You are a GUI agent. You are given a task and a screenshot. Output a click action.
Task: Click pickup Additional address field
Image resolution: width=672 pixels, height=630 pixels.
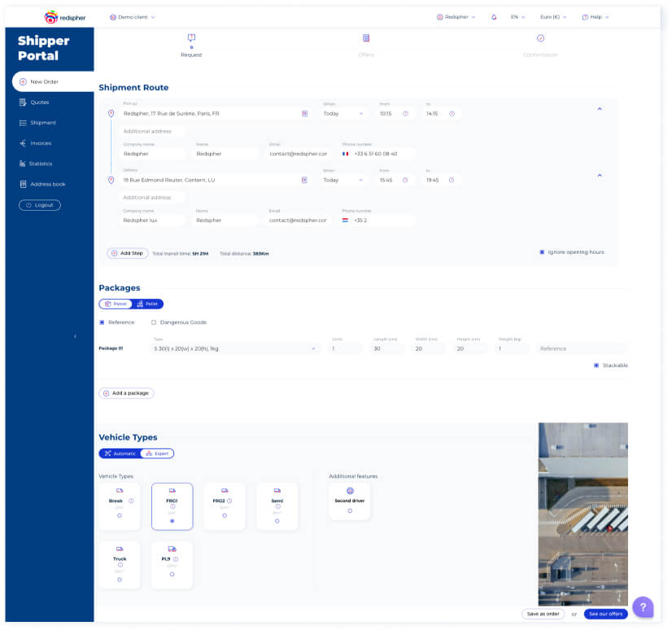(152, 131)
